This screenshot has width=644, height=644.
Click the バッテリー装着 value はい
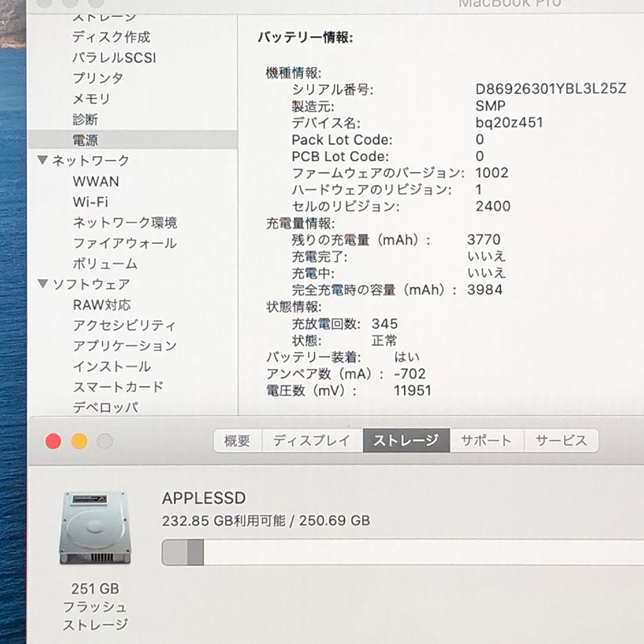point(406,357)
